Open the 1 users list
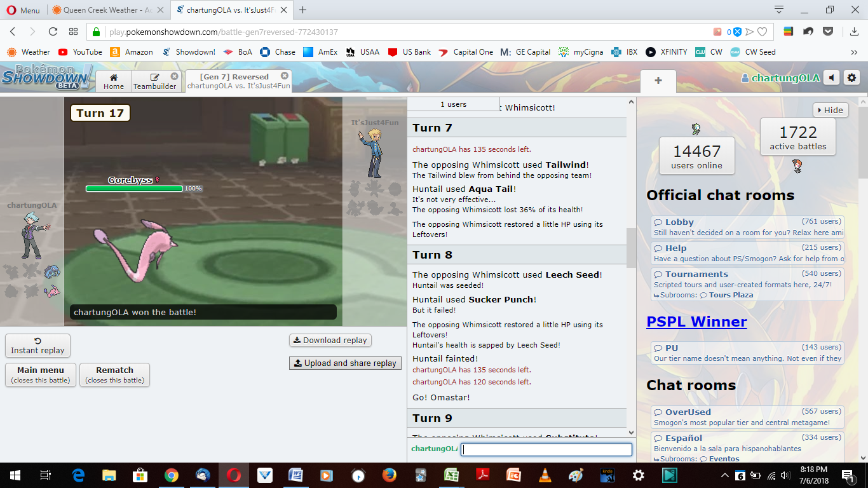The width and height of the screenshot is (868, 488). pos(454,104)
